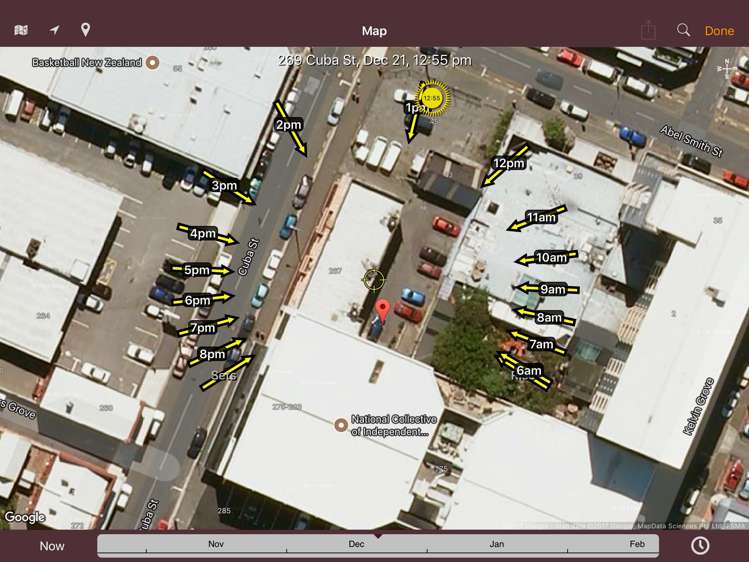Open the search magnifier icon
Viewport: 749px width, 562px height.
tap(684, 30)
